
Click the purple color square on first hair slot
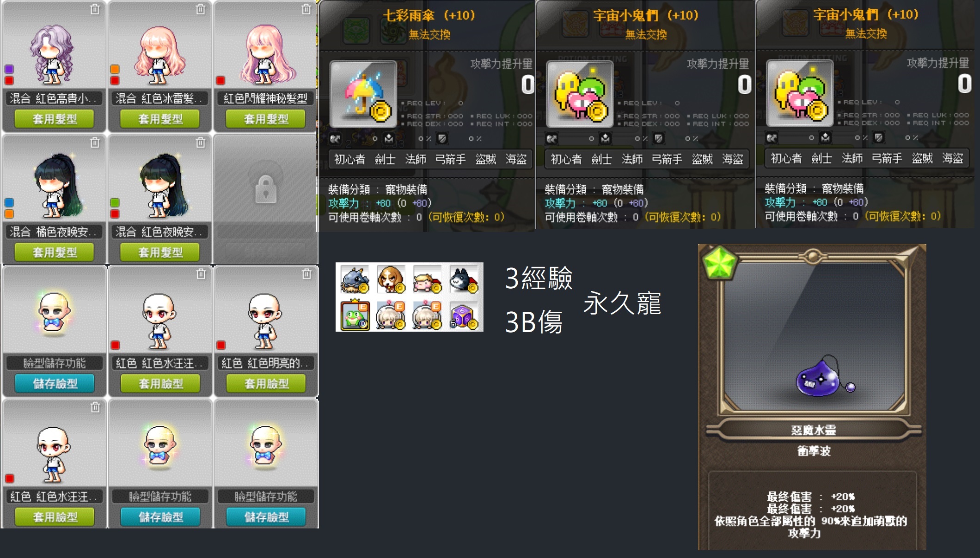pos(9,69)
